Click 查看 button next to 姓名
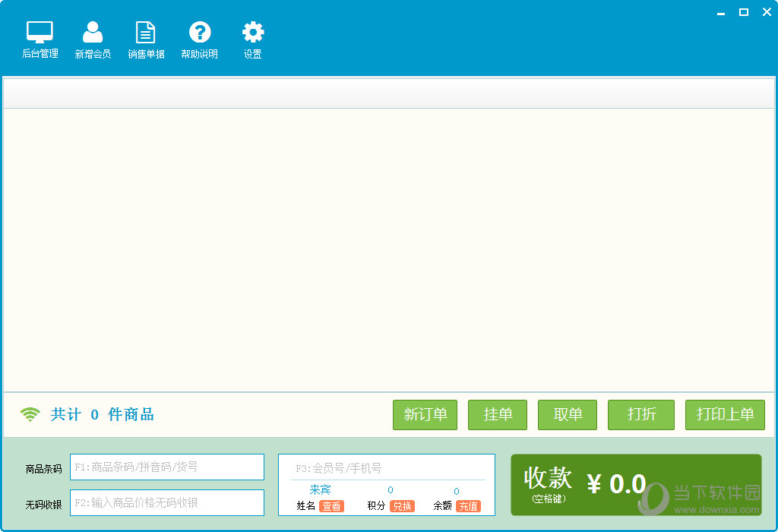Image resolution: width=778 pixels, height=532 pixels. click(x=331, y=506)
